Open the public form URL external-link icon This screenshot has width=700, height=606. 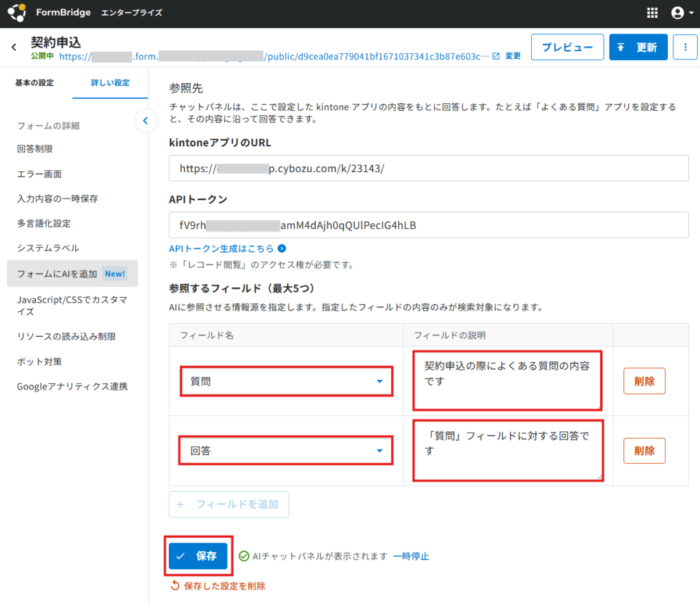click(496, 56)
